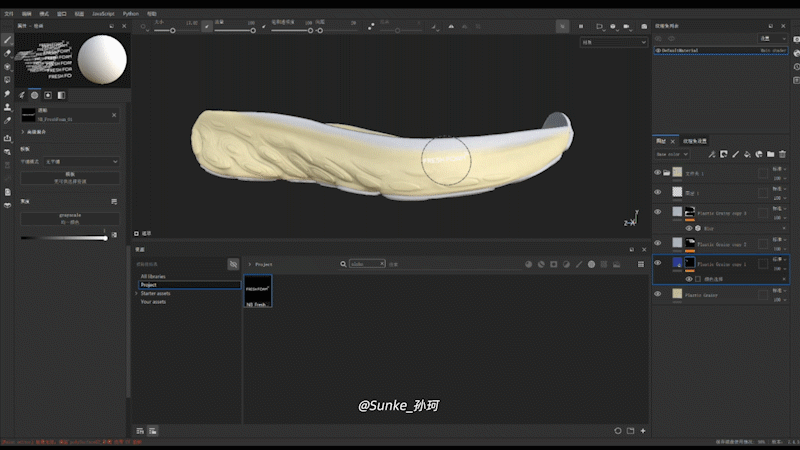Select the Eraser tool in left toolbar
This screenshot has width=800, height=450.
(7, 53)
